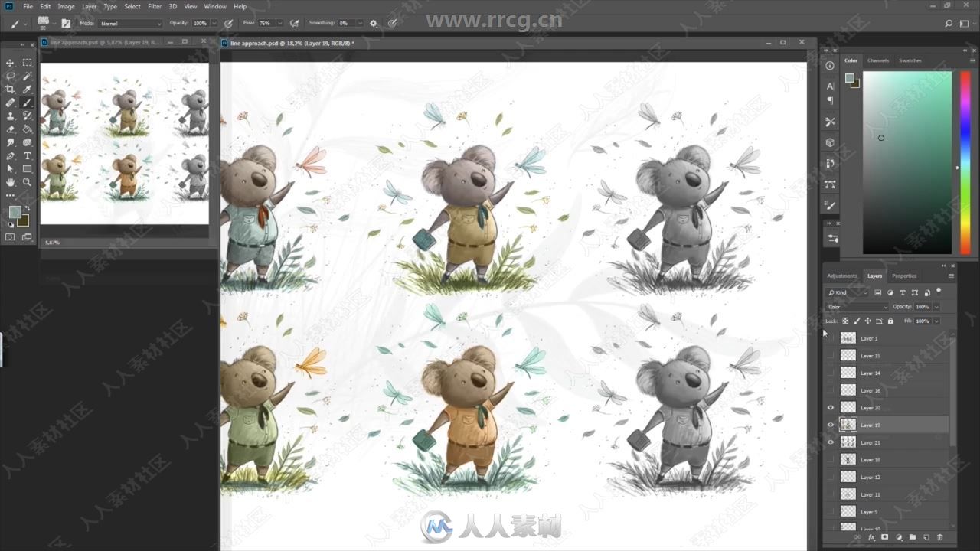Screen dimensions: 980x551
Task: Open the layer Fill dropdown
Action: pyautogui.click(x=936, y=321)
